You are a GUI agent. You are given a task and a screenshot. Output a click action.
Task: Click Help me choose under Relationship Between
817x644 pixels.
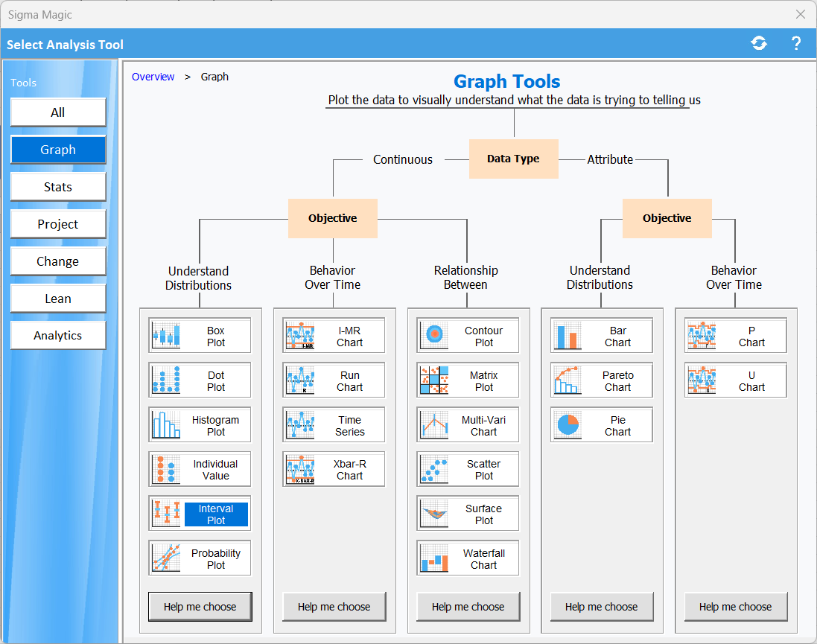pyautogui.click(x=468, y=607)
